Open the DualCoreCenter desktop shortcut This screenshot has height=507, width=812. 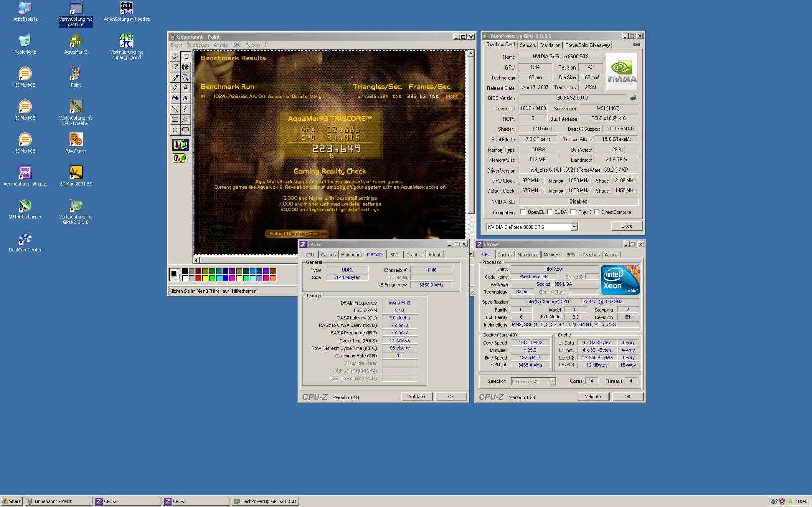click(x=25, y=242)
